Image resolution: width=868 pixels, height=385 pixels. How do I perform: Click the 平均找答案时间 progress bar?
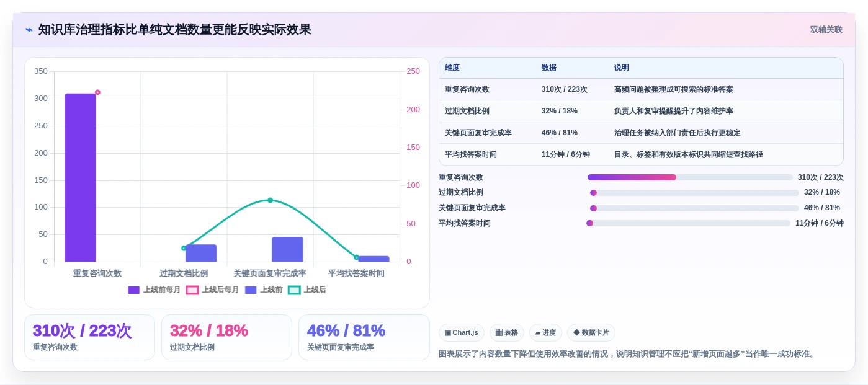click(688, 223)
